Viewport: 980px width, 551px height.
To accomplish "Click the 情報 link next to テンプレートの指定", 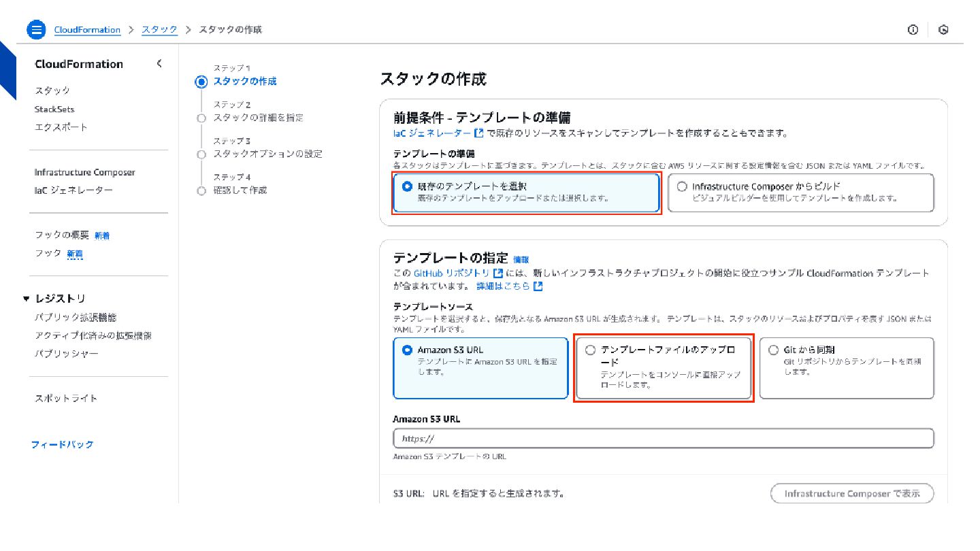I will coord(521,259).
